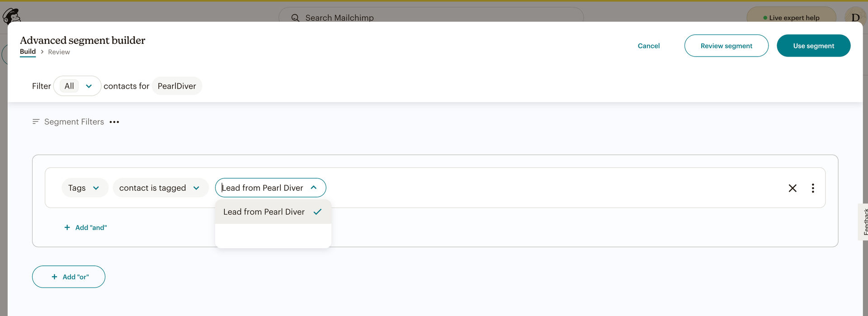868x316 pixels.
Task: Click the Review segment button
Action: [726, 46]
